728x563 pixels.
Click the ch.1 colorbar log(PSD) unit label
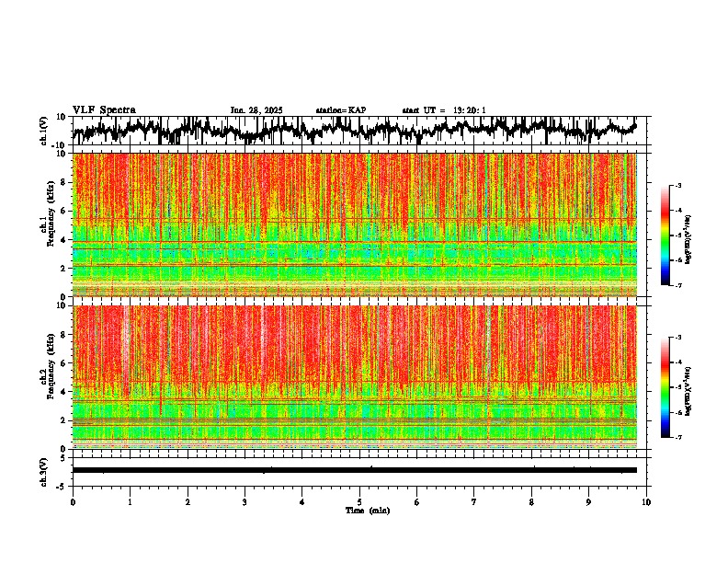(x=688, y=240)
